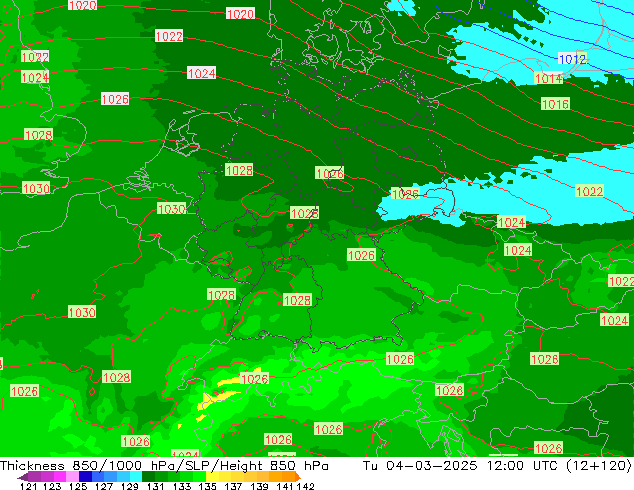The height and width of the screenshot is (490, 634).
Task: Click the legend value 133
Action: pos(181,486)
